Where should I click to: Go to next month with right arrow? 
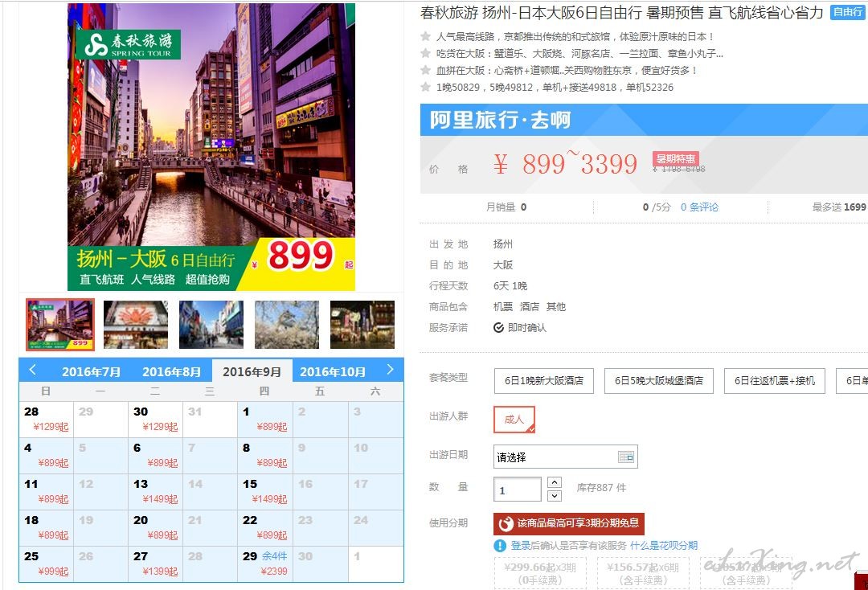(x=391, y=370)
